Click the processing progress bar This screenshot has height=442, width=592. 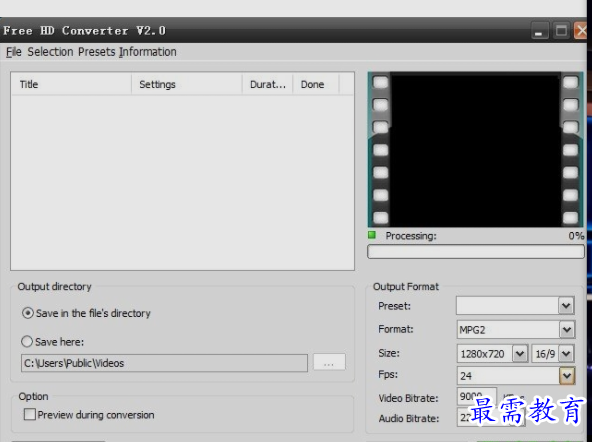point(476,252)
